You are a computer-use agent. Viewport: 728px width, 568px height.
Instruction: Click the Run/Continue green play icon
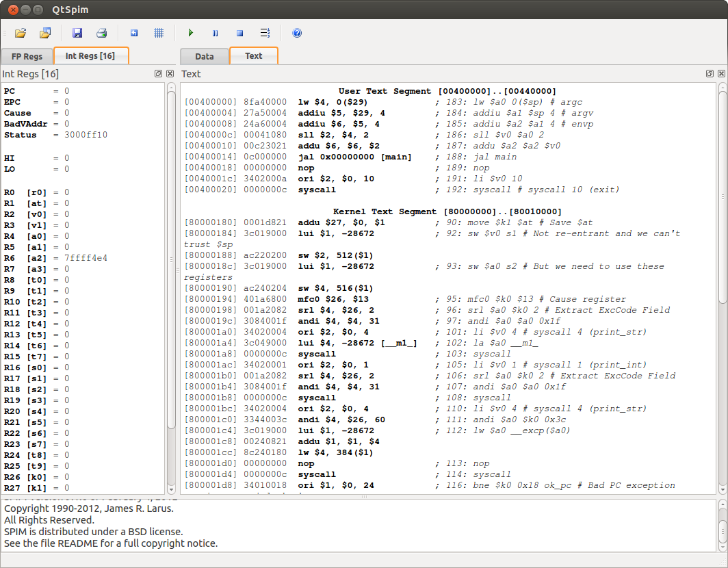(x=190, y=32)
